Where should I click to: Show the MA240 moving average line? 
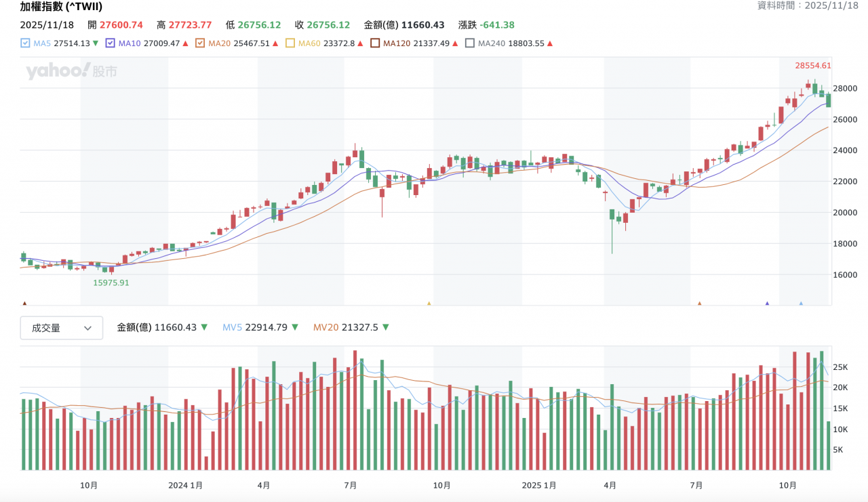470,43
